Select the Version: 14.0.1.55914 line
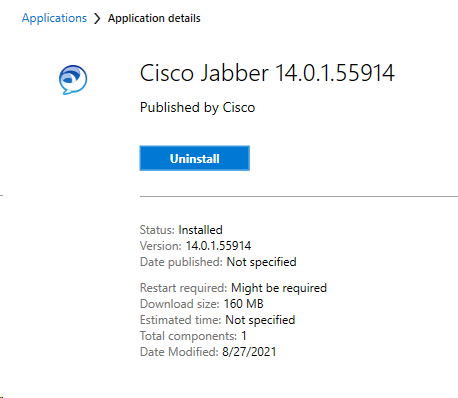The width and height of the screenshot is (458, 398). click(x=195, y=246)
